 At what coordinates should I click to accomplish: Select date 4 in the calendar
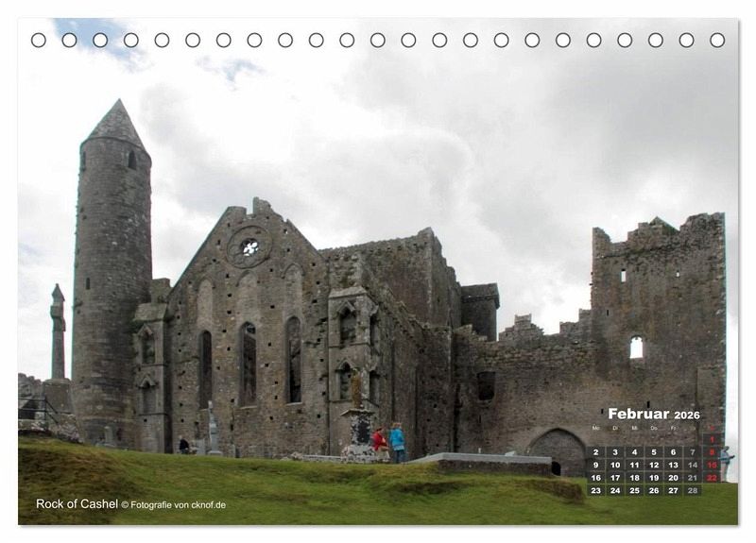point(634,452)
